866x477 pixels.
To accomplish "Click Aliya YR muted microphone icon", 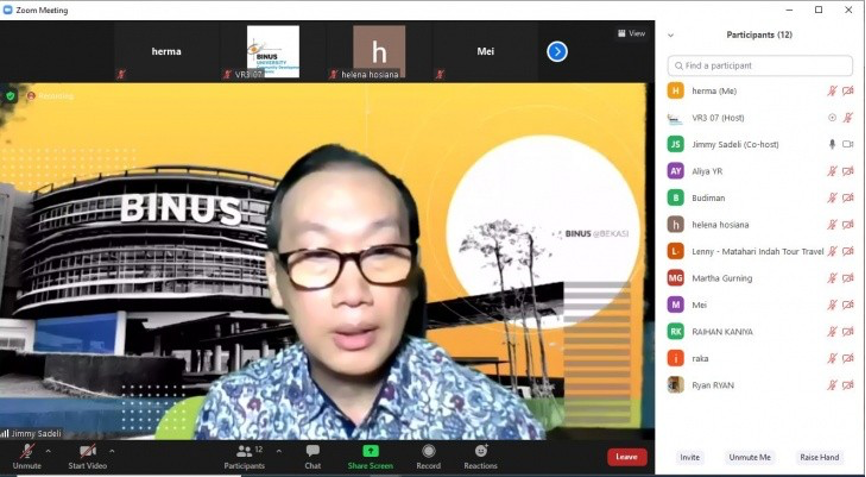I will [832, 171].
